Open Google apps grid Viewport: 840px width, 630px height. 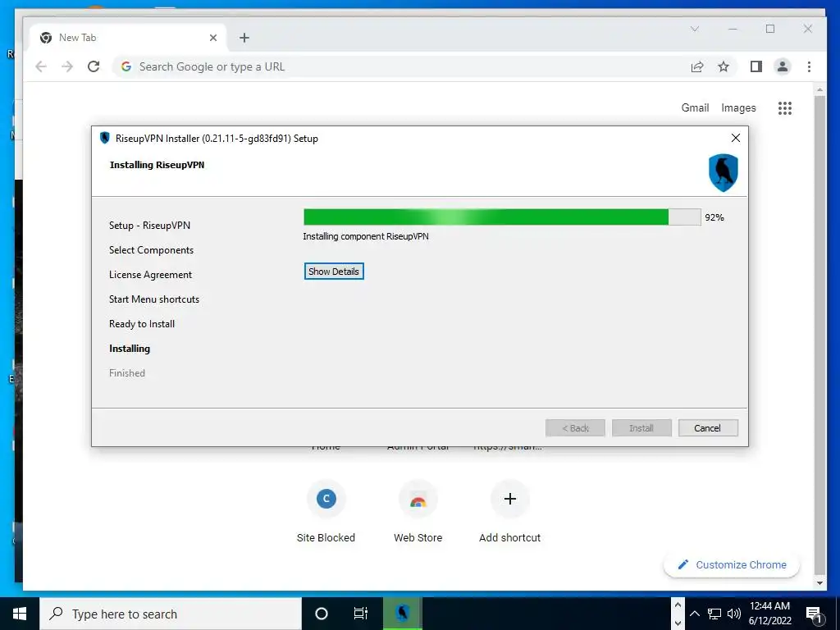point(785,108)
